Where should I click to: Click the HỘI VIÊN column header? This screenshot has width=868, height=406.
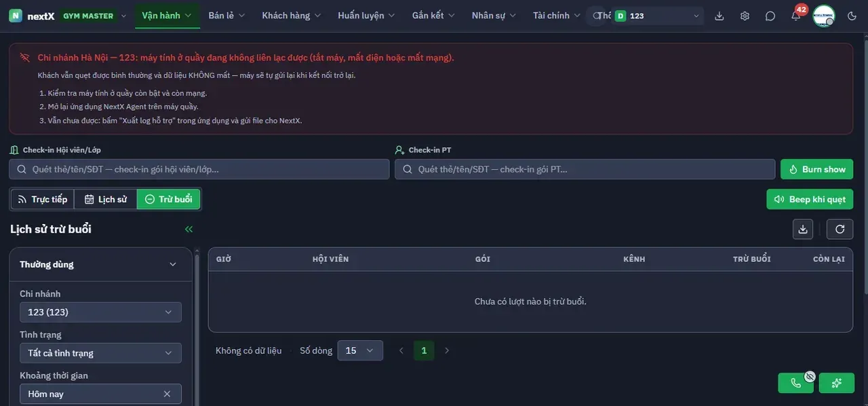click(x=330, y=259)
